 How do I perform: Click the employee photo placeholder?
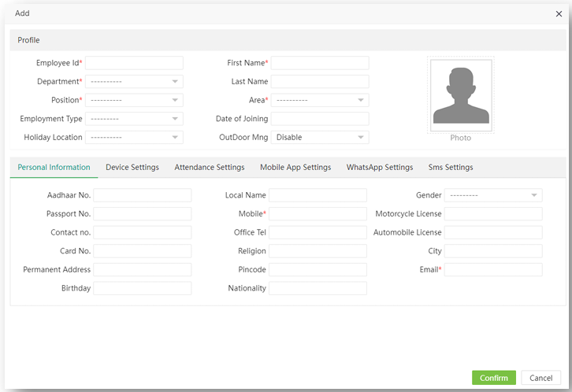click(461, 95)
